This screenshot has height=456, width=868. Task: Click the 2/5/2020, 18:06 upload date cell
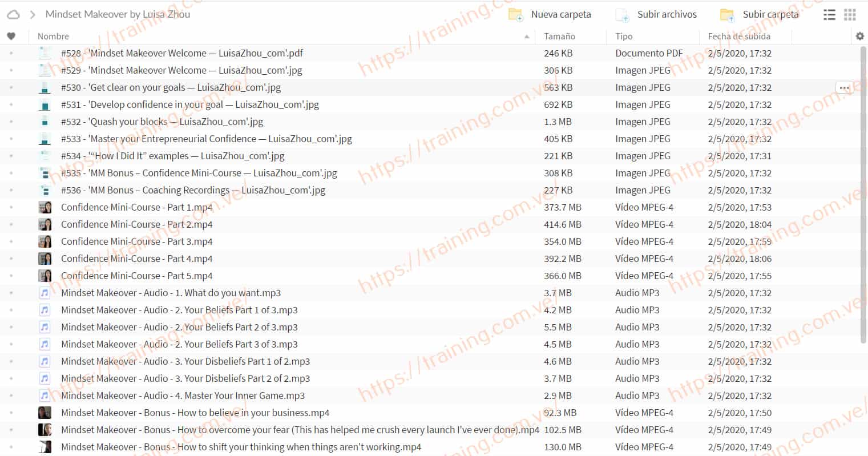click(x=740, y=259)
